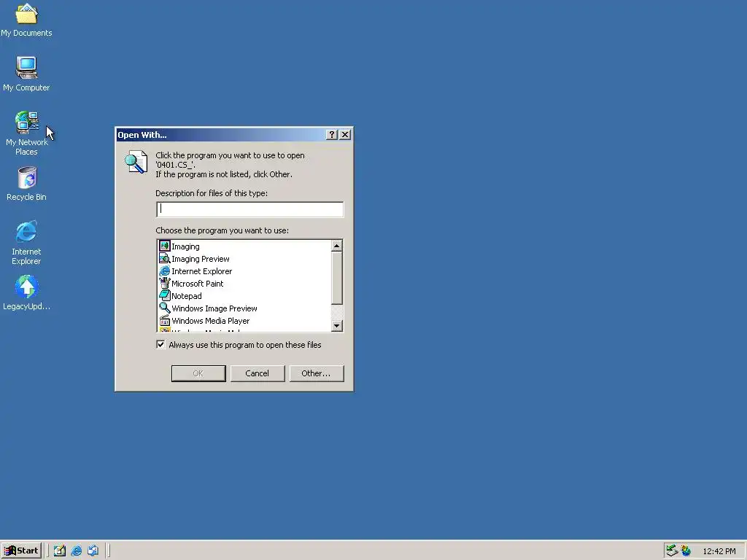Open the Start menu

coord(21,551)
